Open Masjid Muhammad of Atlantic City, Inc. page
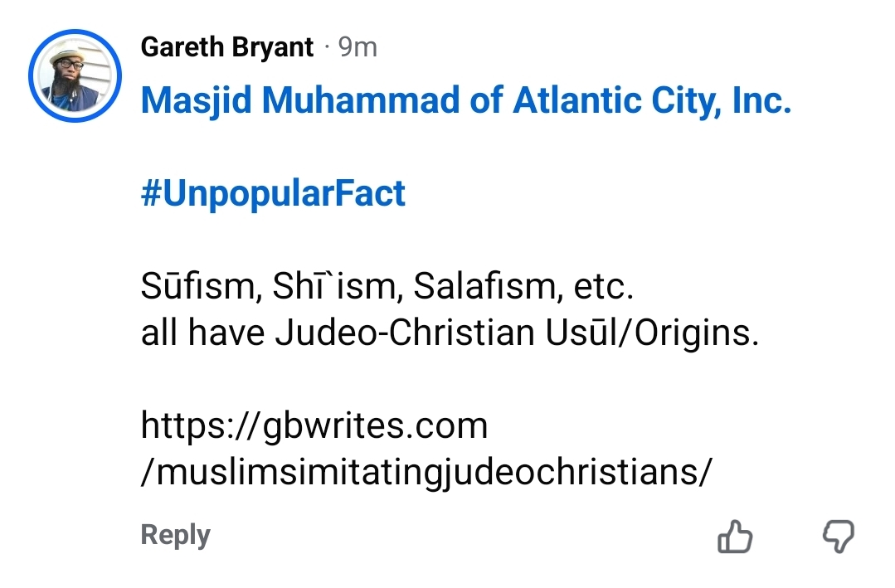This screenshot has height=588, width=895. [465, 100]
